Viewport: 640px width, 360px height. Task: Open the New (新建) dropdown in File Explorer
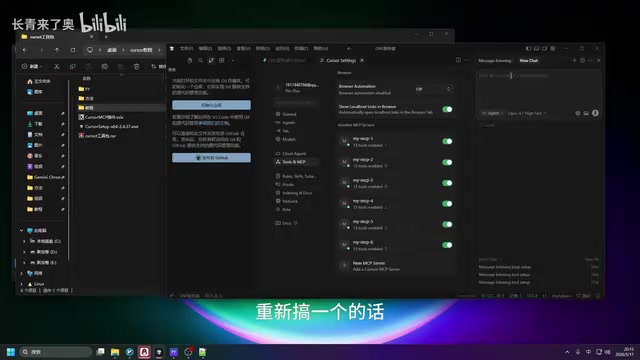32,66
